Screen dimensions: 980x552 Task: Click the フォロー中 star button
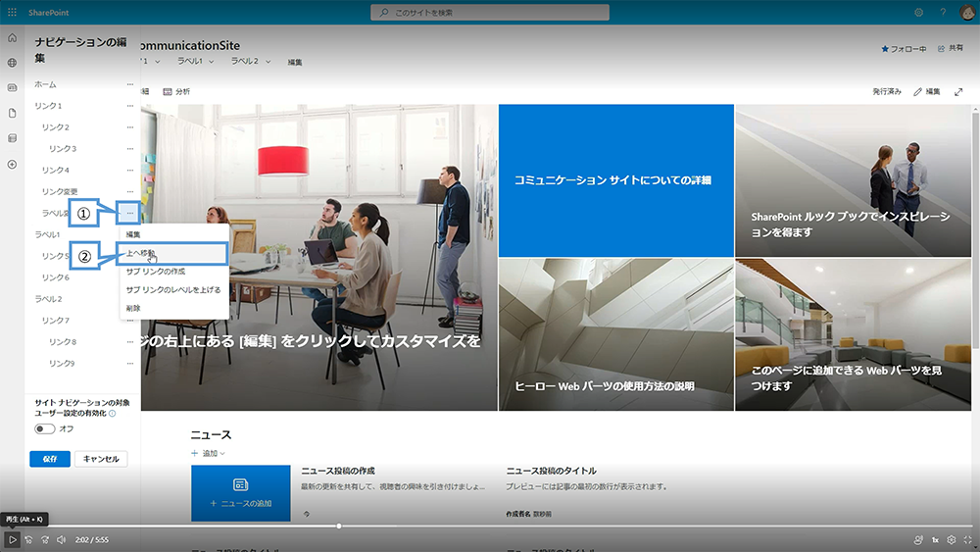(904, 49)
